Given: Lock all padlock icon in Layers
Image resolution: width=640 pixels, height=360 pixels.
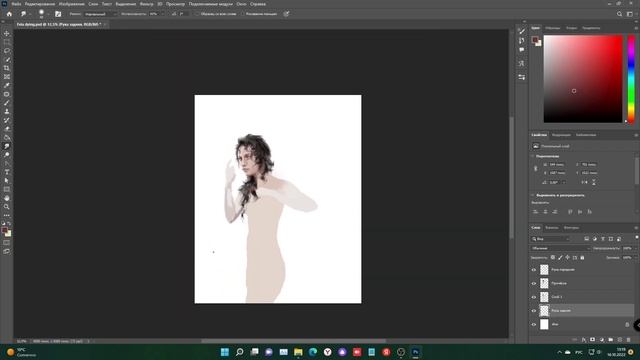Looking at the screenshot, I should pyautogui.click(x=582, y=258).
